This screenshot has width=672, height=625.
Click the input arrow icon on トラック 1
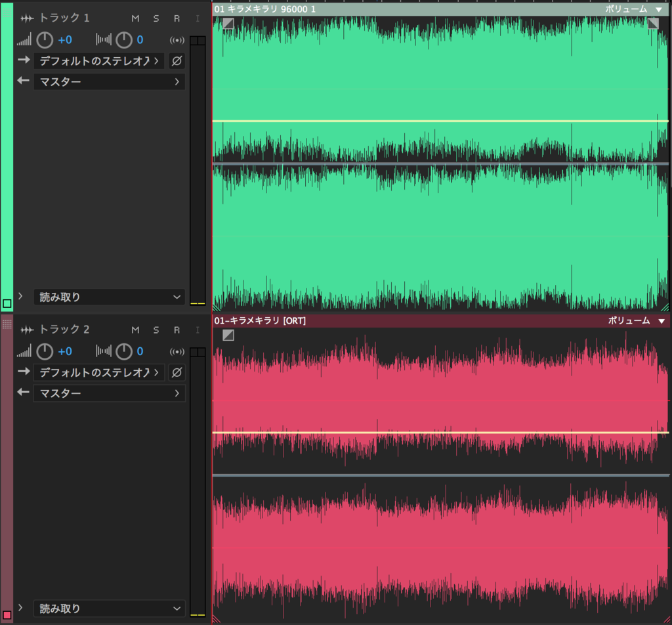(24, 60)
